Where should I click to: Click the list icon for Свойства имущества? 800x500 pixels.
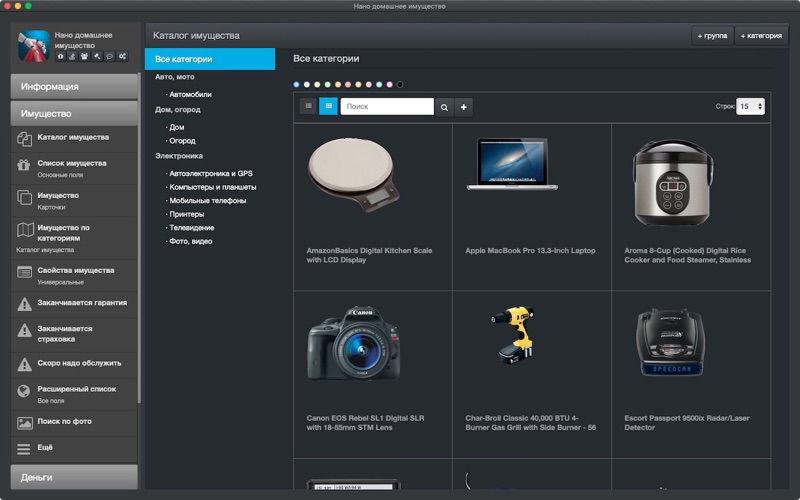(x=24, y=272)
